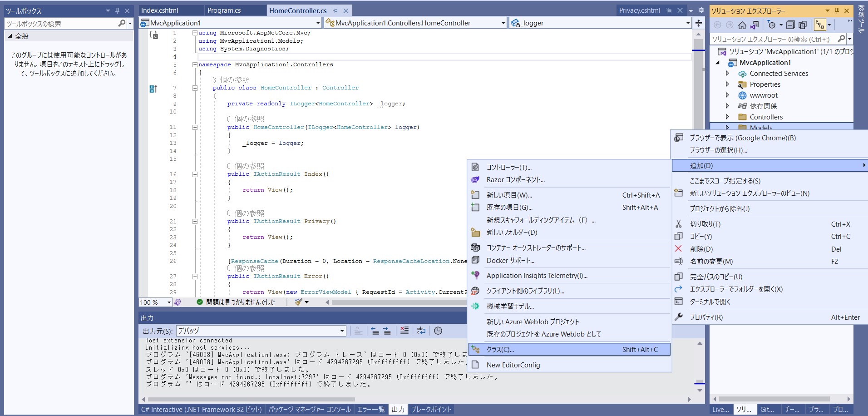Toggle timestamps in the Output window
The height and width of the screenshot is (416, 868).
(x=438, y=331)
